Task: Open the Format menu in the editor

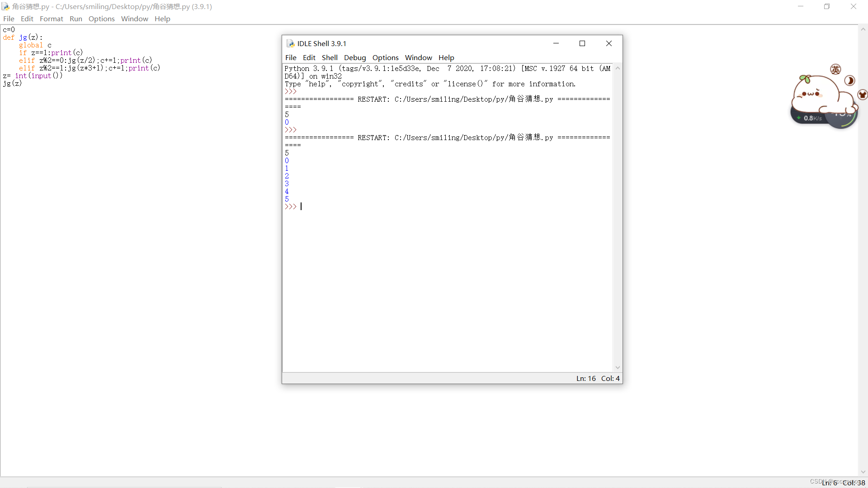Action: point(52,19)
